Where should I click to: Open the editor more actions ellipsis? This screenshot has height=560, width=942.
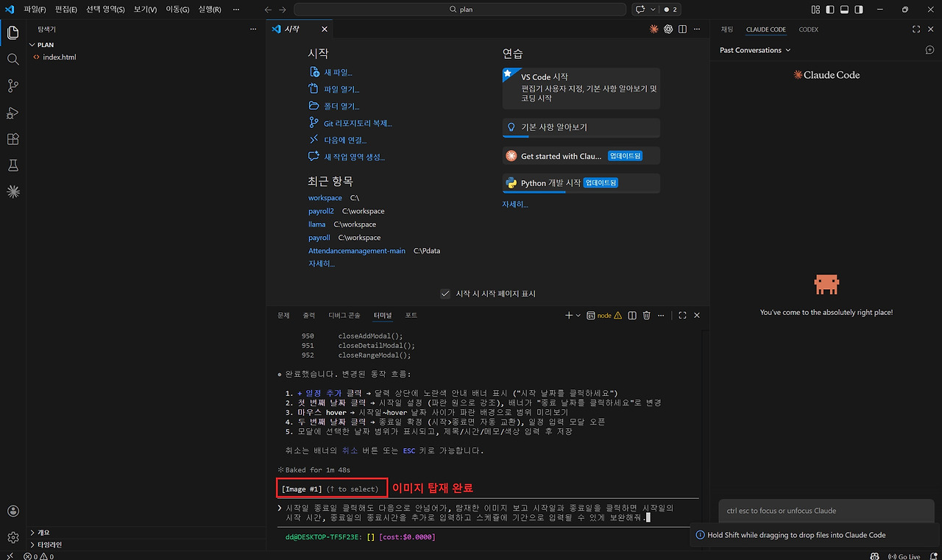[x=697, y=29]
